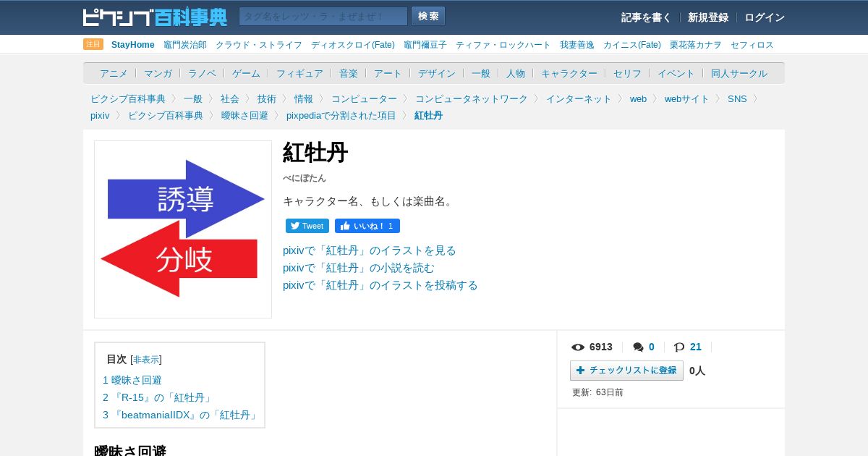Viewport: 868px width, 456px height.
Task: Jump to section 3 『beatmaniaIIDX』の「紅牡丹」
Action: pos(182,415)
